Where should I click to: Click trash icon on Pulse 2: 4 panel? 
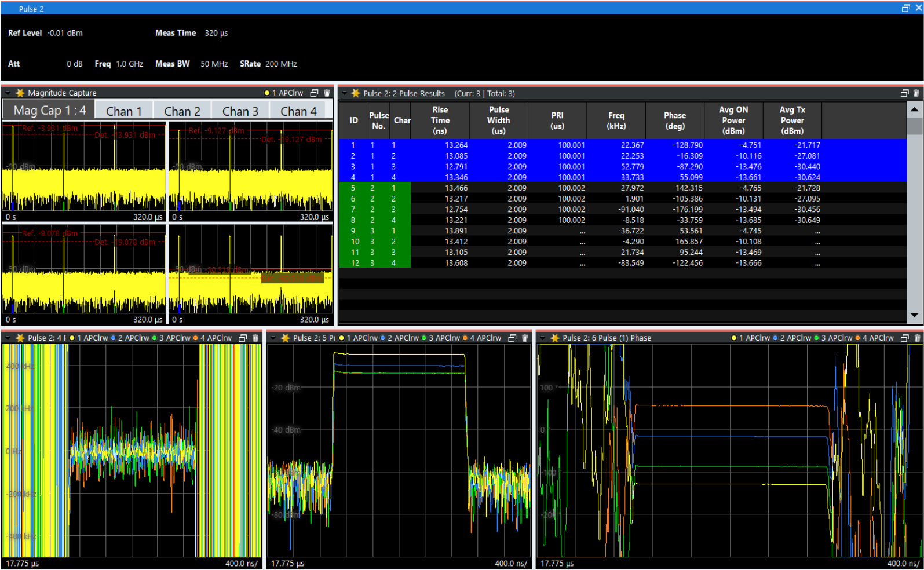(x=255, y=338)
